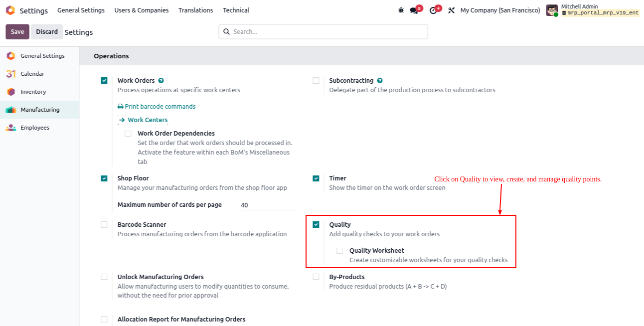Open the Work Centers link
Screen dimensions: 644x326
(147, 120)
